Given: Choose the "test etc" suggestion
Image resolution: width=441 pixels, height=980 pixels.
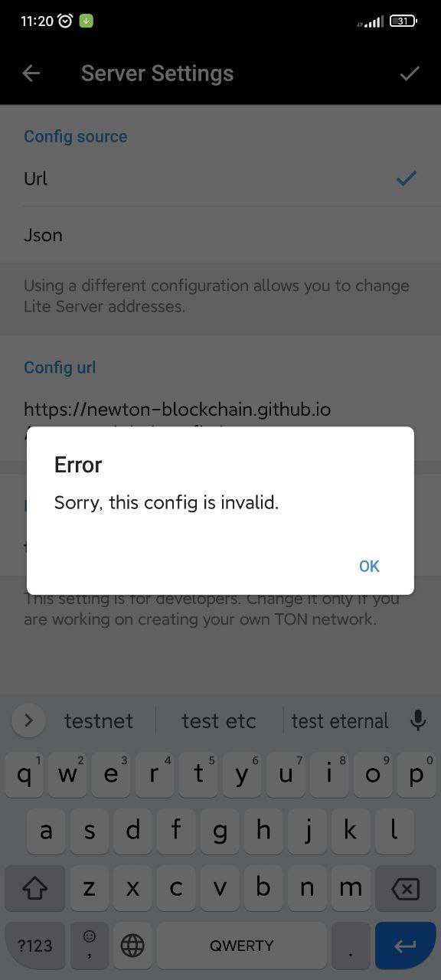Looking at the screenshot, I should (219, 720).
